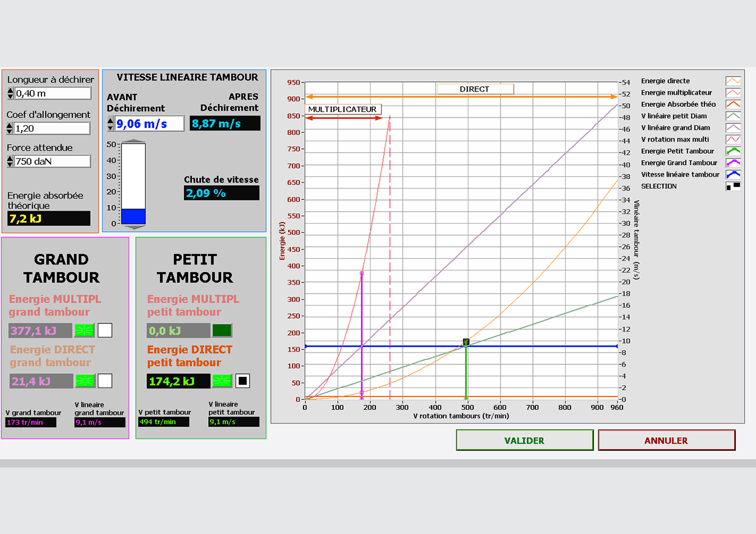Viewport: 756px width, 534px height.
Task: Toggle the Energie DIRECT petit tambour selection box
Action: (243, 381)
